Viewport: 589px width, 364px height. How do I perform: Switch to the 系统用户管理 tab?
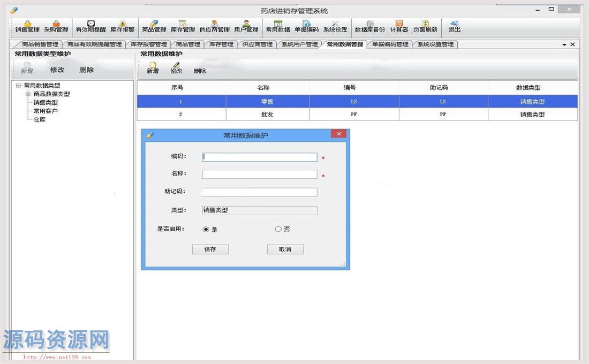tap(299, 44)
